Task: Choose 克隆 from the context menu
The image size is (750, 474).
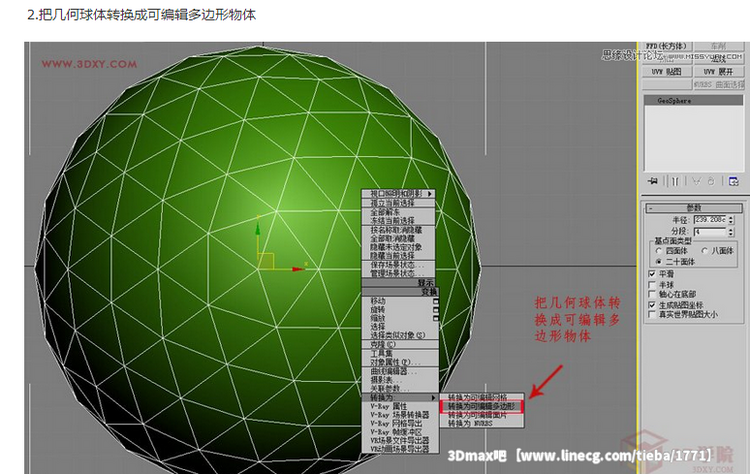Action: [x=400, y=344]
